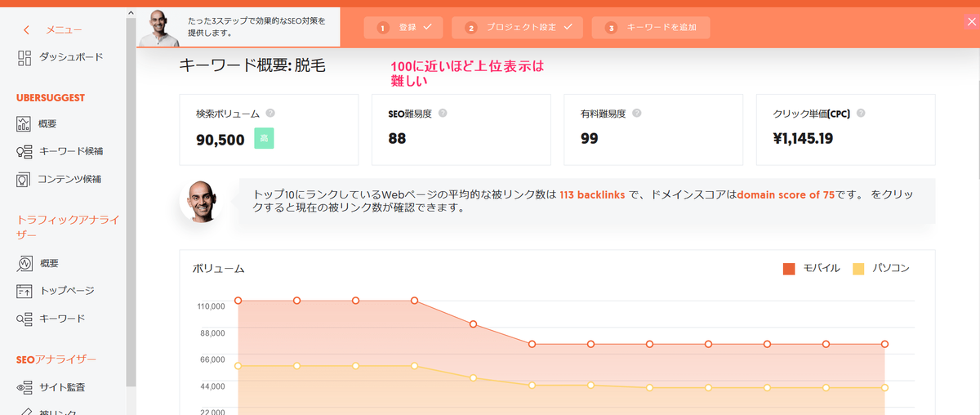The width and height of the screenshot is (980, 415).
Task: Click the 66,000 y-axis label
Action: [x=211, y=359]
